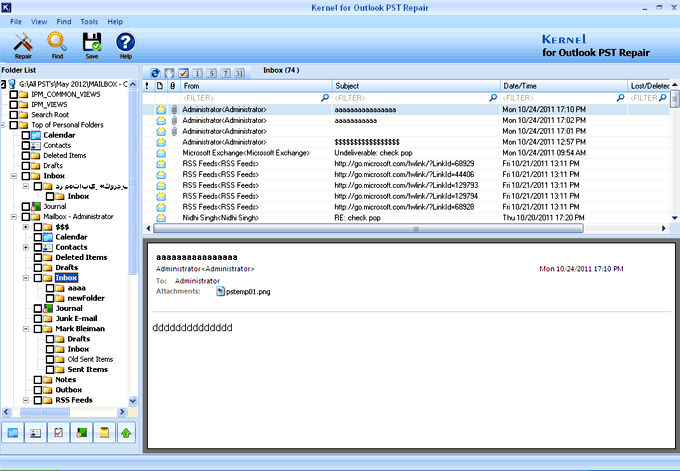The image size is (680, 471).
Task: Click the folder list vertical scrollbar thumb
Action: pos(133,182)
